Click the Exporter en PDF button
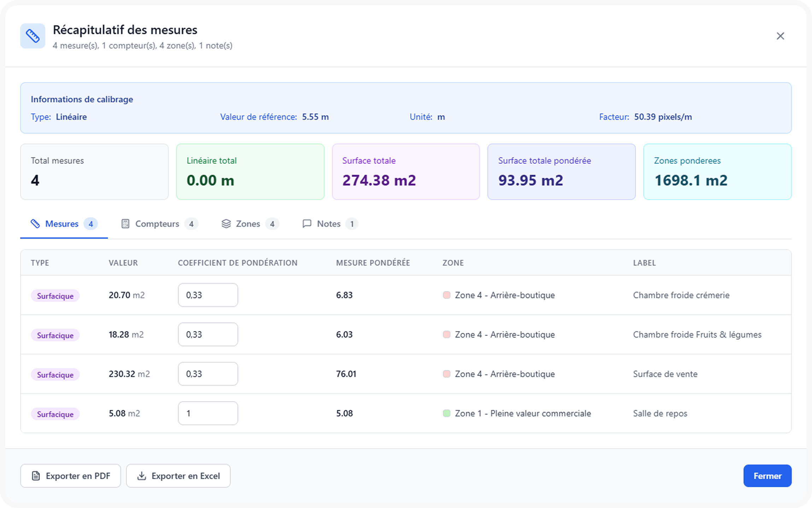The height and width of the screenshot is (508, 812). [71, 476]
